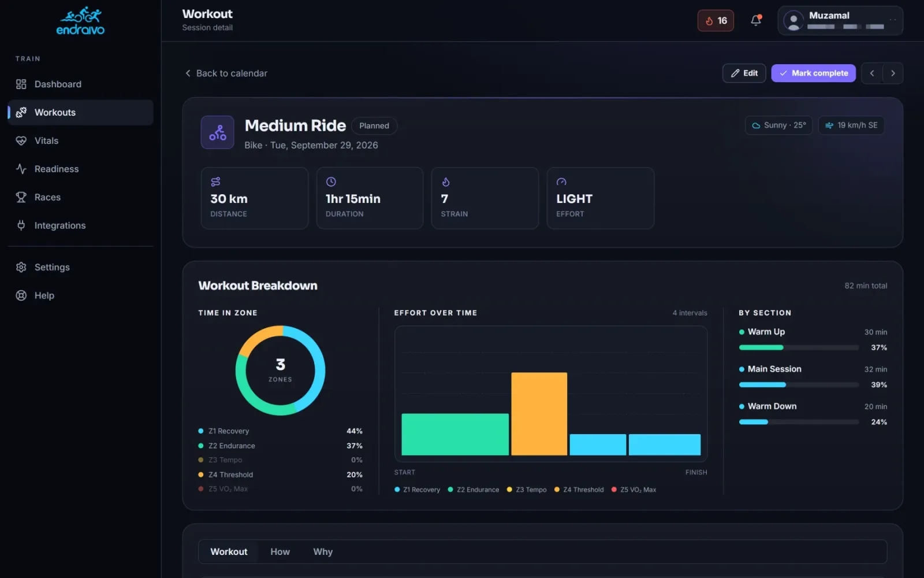Click the Main Session progress bar
Screen dimensions: 924x578
[x=799, y=385]
